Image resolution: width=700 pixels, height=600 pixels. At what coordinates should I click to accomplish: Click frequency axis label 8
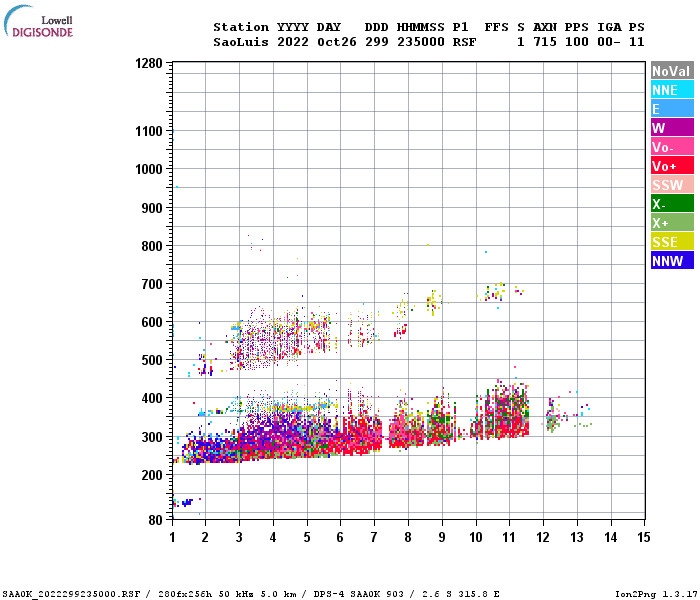408,537
